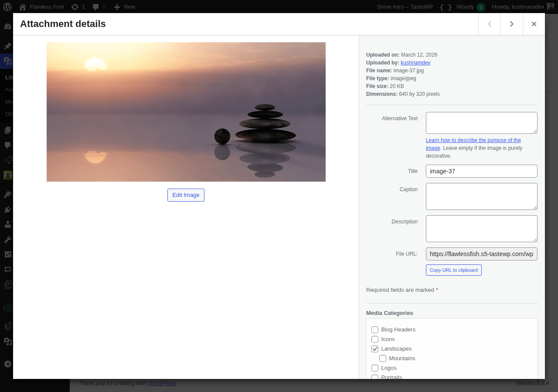Select the Media Library music-note icon

(7, 61)
